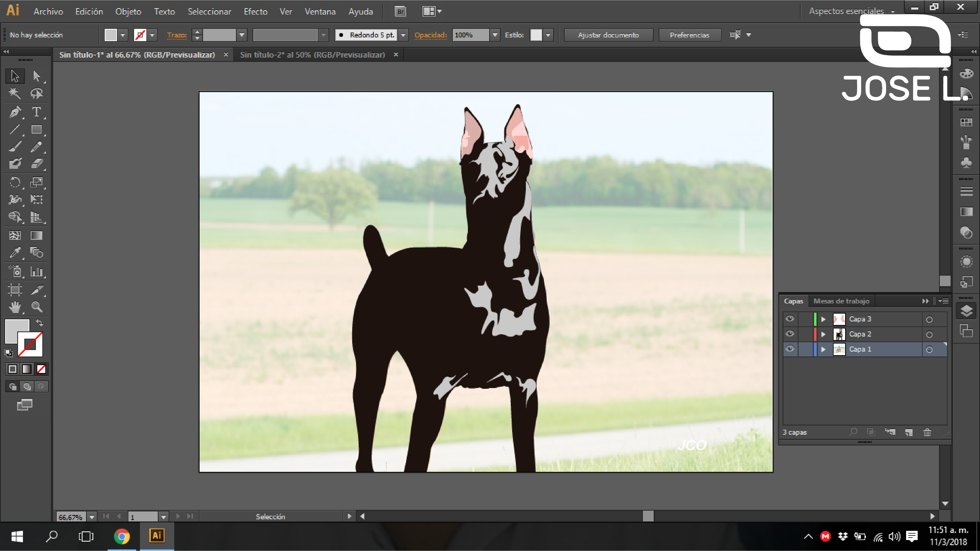Open the Ventana menu

point(320,11)
